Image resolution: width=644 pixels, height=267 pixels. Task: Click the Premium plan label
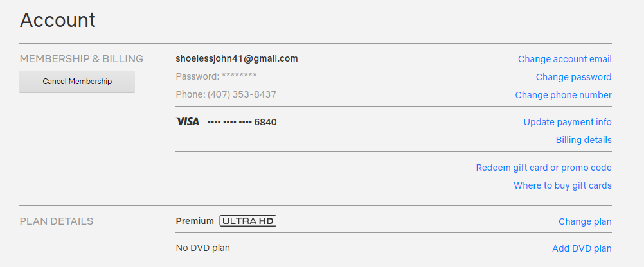pyautogui.click(x=195, y=221)
